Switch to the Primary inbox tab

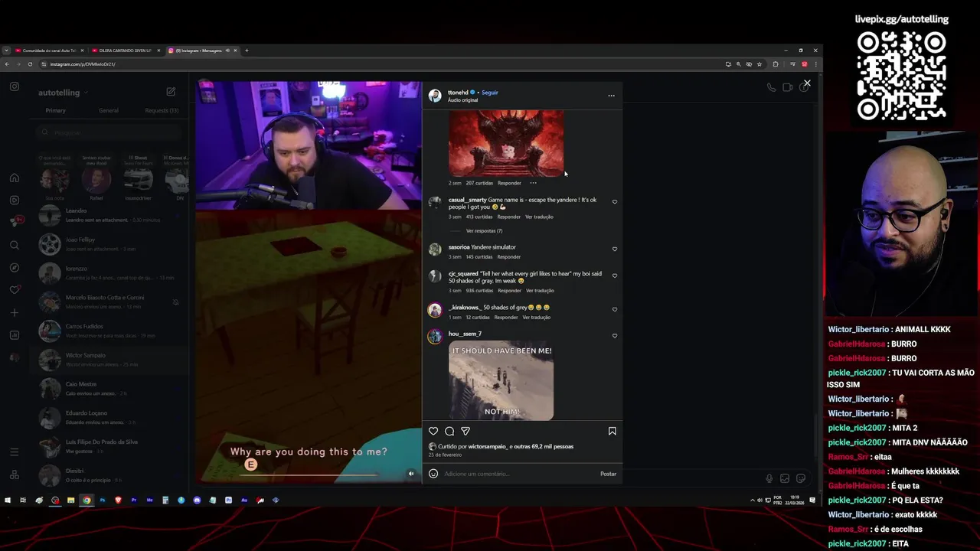point(55,110)
